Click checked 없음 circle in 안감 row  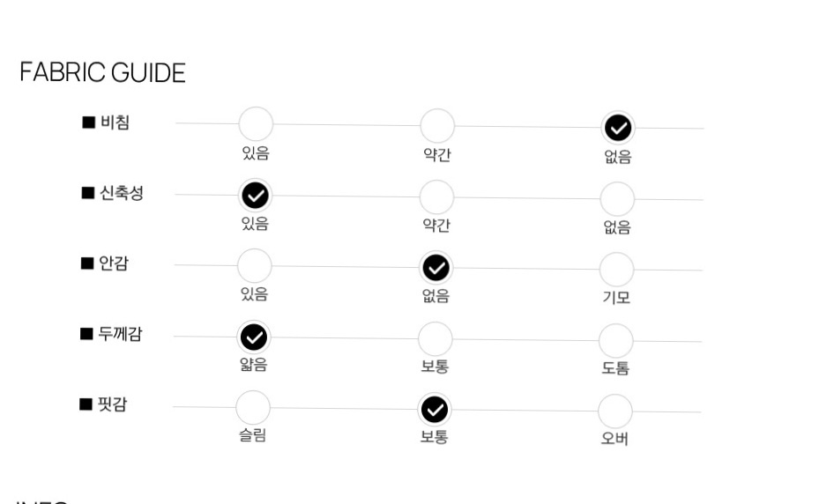[x=436, y=267]
